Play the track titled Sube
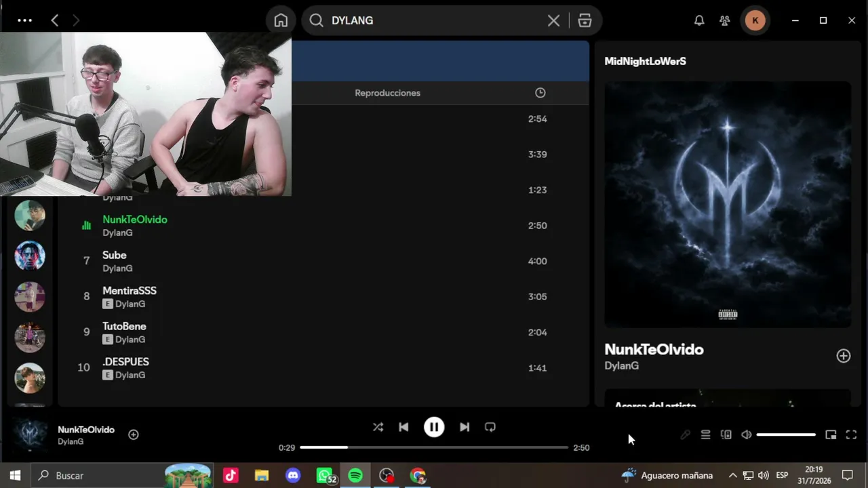Viewport: 868px width, 488px height. click(x=323, y=261)
